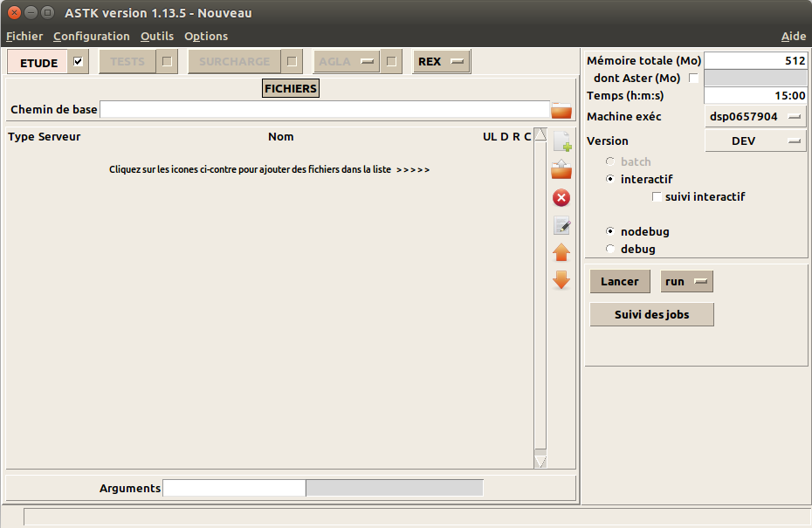Click the orange move down arrow

click(x=561, y=280)
